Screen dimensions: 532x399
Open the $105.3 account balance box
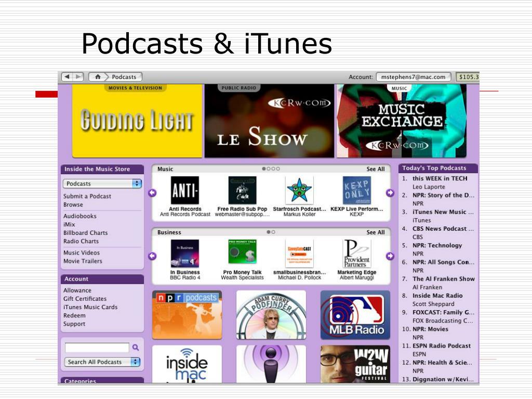pos(468,77)
